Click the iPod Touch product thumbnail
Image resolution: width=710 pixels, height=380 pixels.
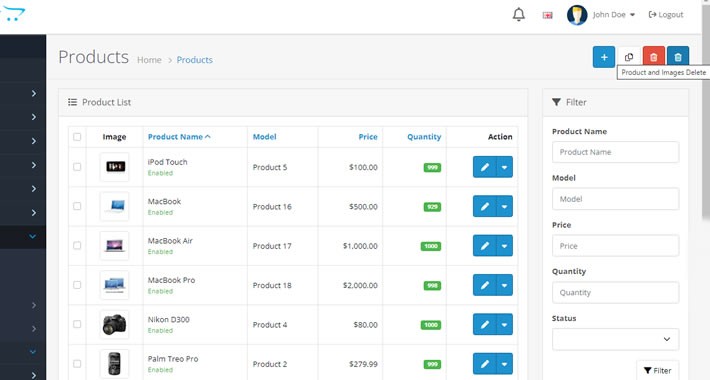[115, 167]
